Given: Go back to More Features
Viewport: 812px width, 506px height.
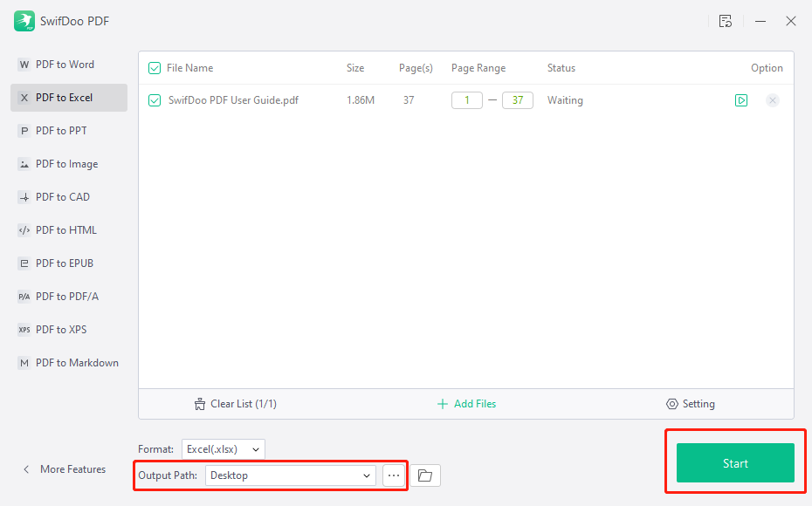Looking at the screenshot, I should [x=65, y=469].
